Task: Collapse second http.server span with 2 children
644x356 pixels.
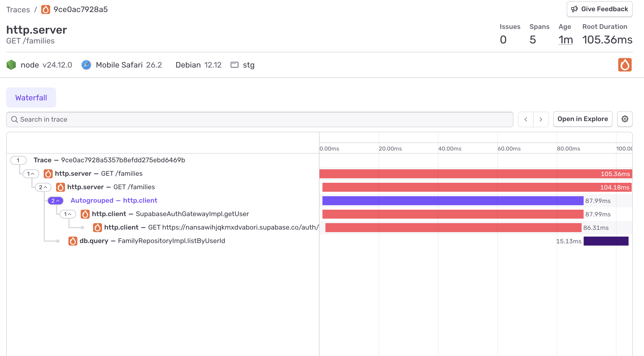Action: pos(43,187)
